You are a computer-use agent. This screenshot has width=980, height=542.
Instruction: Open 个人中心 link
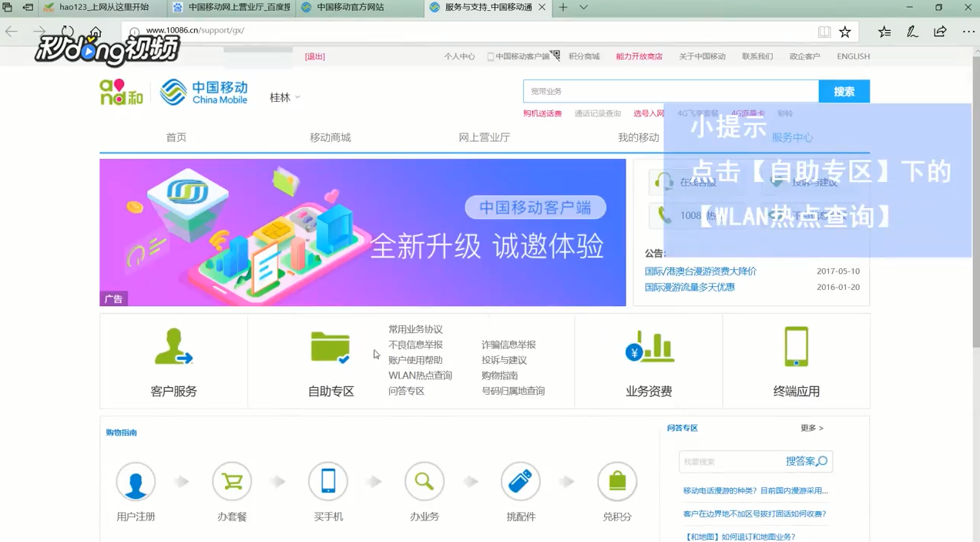(x=460, y=56)
